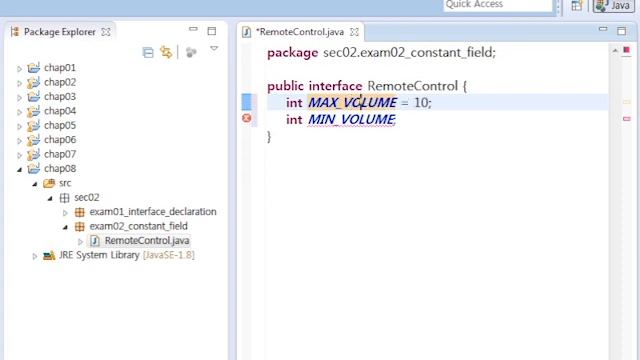This screenshot has height=360, width=640.
Task: Select exam01_interface_declaration tree item
Action: pos(153,212)
